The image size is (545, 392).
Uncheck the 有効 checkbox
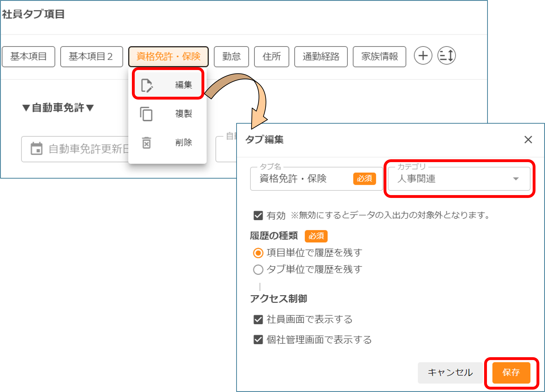tap(258, 216)
